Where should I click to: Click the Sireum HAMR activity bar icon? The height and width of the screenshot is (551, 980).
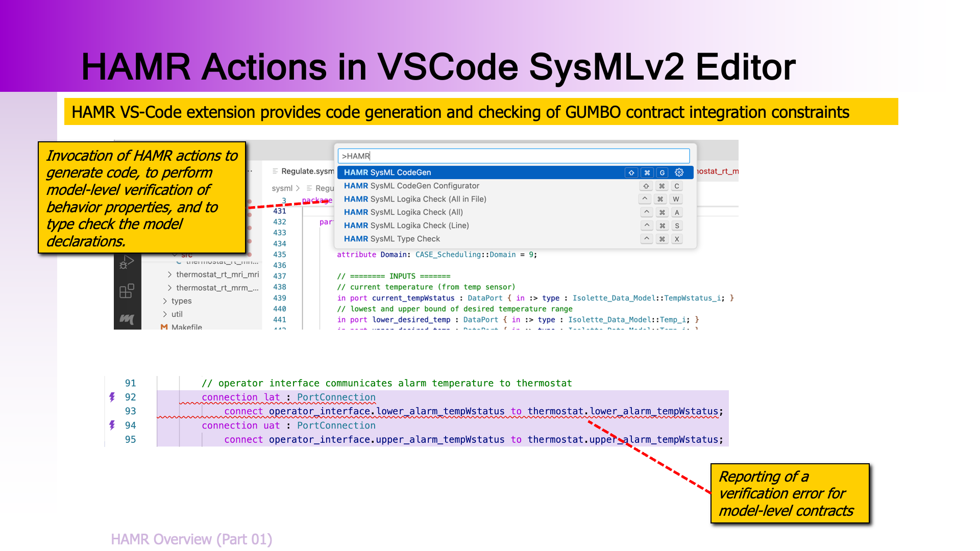pyautogui.click(x=127, y=319)
